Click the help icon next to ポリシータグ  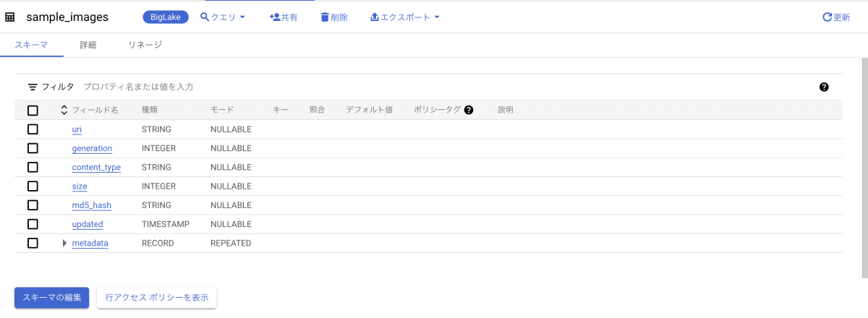[x=469, y=110]
